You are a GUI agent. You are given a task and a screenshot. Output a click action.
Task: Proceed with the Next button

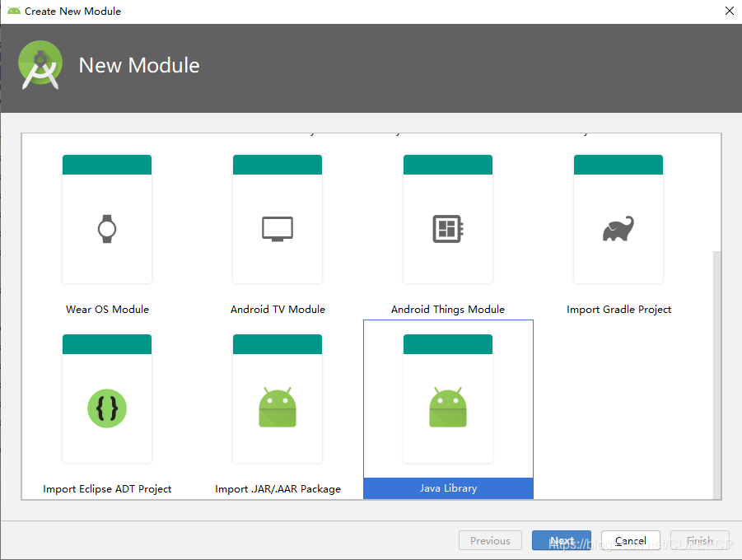[x=562, y=540]
